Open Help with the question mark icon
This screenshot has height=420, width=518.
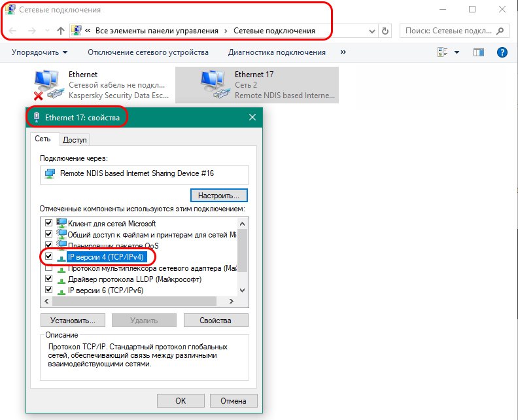(502, 52)
